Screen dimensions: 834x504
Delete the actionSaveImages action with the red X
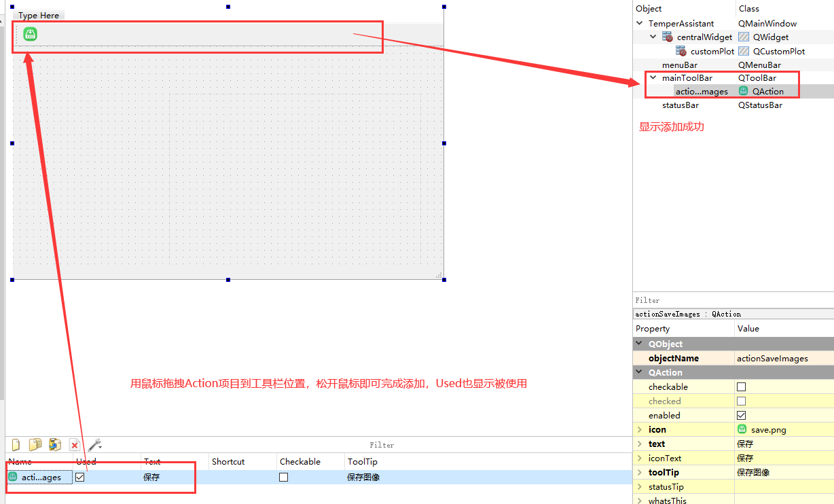[x=75, y=444]
